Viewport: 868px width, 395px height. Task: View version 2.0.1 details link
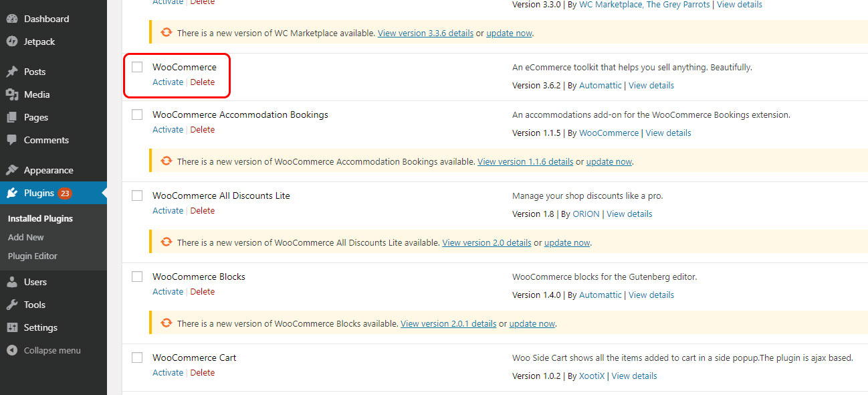tap(449, 324)
